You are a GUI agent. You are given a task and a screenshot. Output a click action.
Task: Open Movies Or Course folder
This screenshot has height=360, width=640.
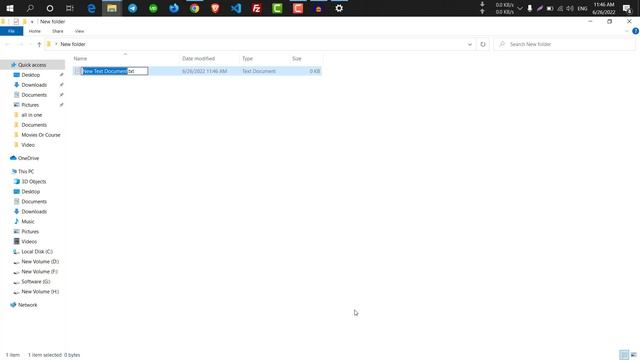tap(40, 135)
